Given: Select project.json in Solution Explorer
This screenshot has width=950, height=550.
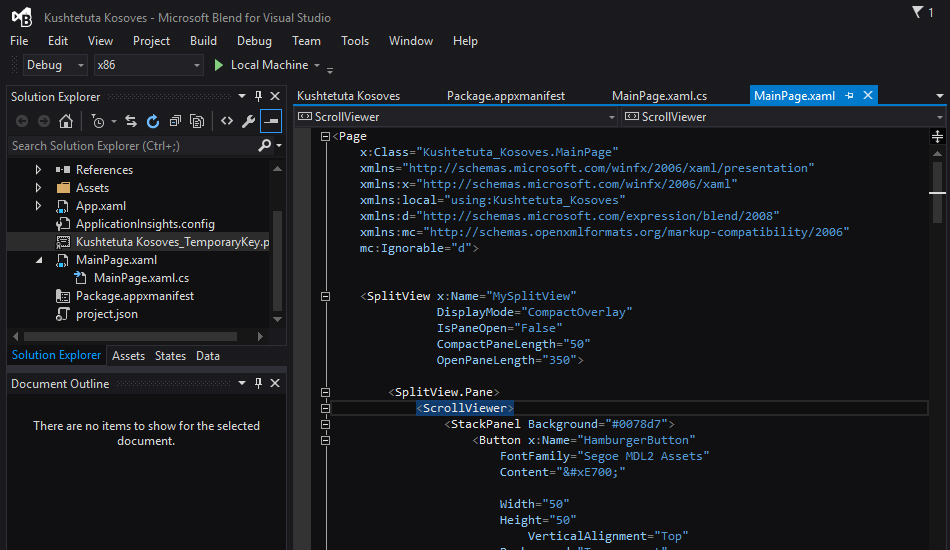Looking at the screenshot, I should tap(107, 314).
